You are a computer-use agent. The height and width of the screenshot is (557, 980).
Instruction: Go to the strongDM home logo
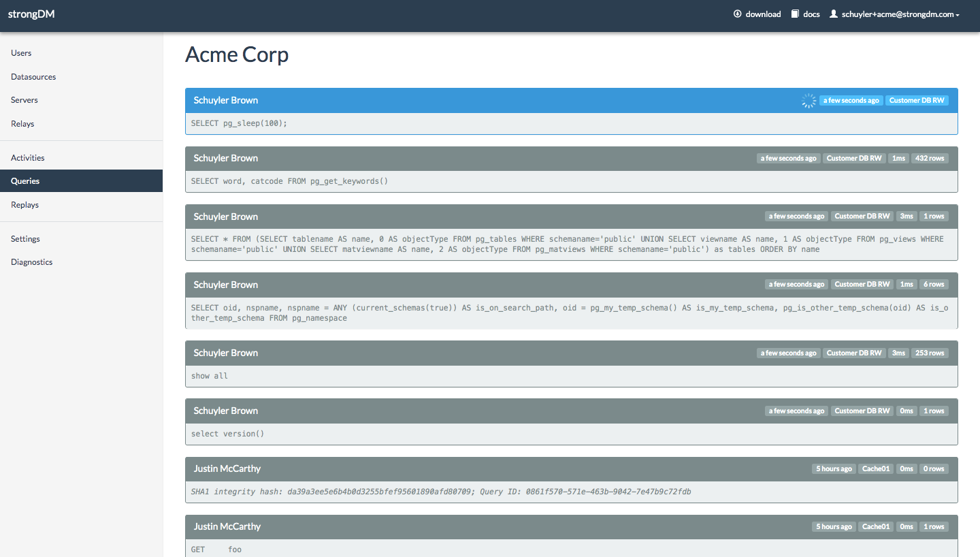tap(31, 14)
